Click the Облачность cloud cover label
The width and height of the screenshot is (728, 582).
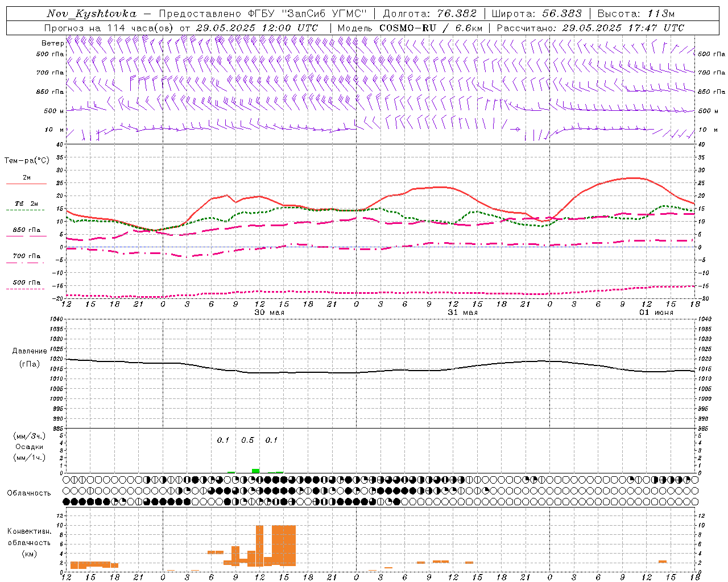29,493
